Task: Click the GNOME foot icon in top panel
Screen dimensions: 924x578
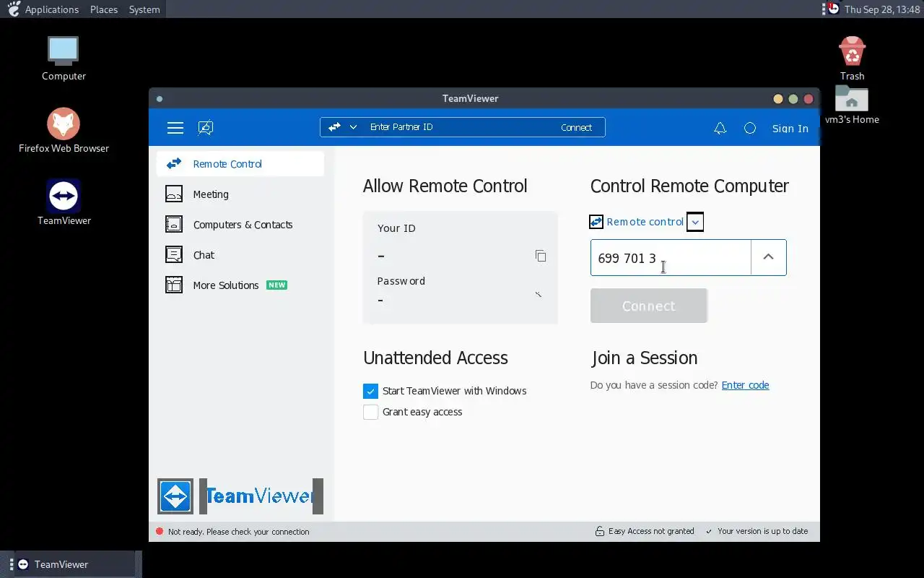Action: pyautogui.click(x=13, y=9)
